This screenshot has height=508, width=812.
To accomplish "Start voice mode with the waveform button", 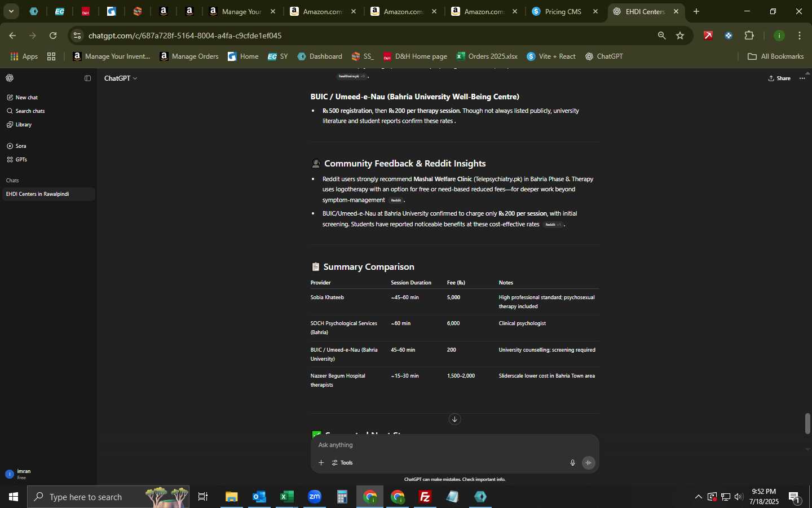I will click(588, 463).
